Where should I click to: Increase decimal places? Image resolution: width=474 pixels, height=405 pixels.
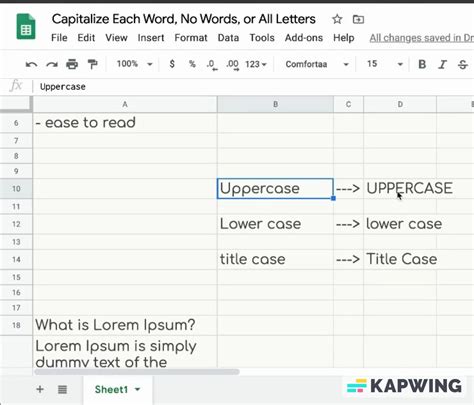(x=233, y=64)
